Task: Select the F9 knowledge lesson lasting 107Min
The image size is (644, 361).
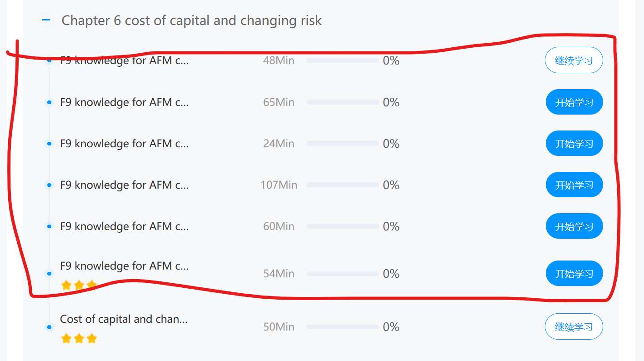Action: (x=124, y=185)
